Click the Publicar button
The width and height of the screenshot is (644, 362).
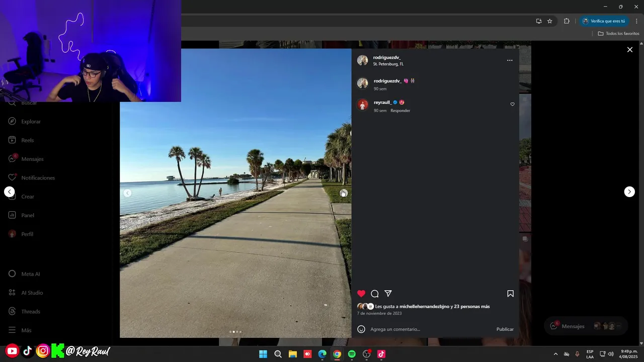[505, 329]
